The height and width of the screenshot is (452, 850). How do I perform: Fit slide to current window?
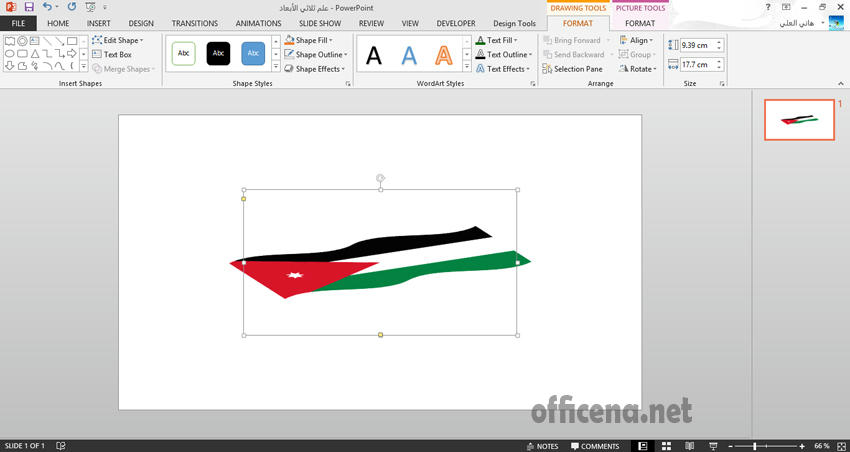(841, 446)
